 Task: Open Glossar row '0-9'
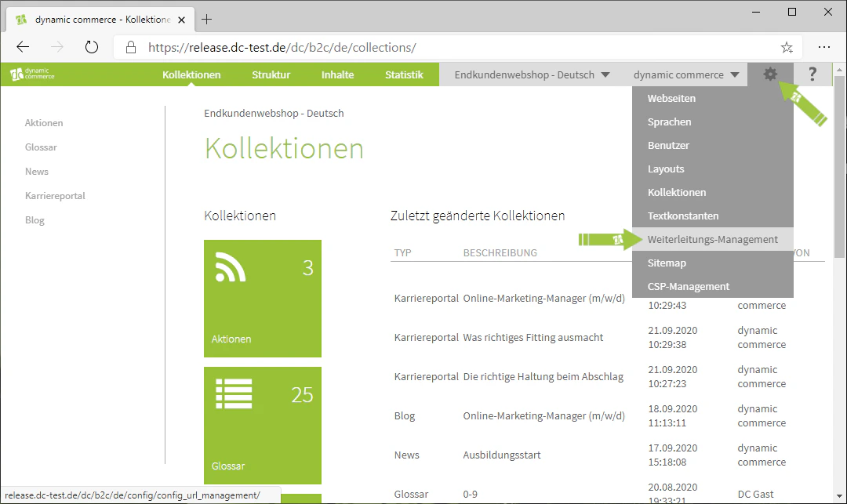470,495
